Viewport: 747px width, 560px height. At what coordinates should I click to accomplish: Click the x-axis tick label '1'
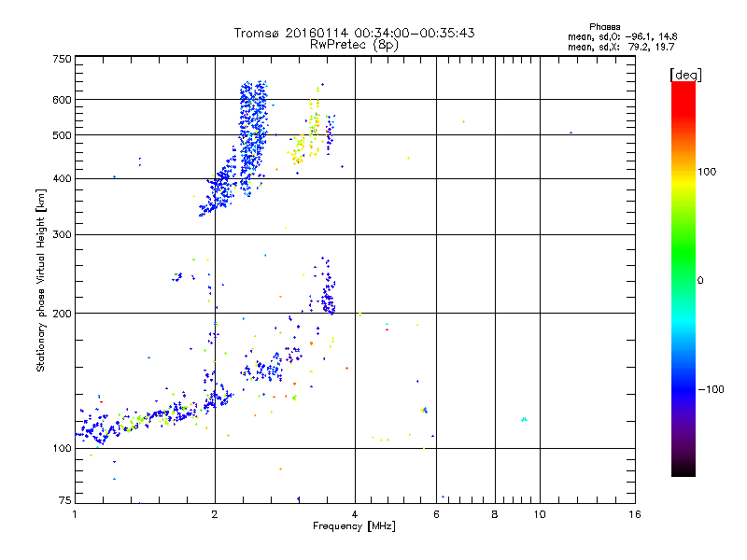[x=75, y=514]
